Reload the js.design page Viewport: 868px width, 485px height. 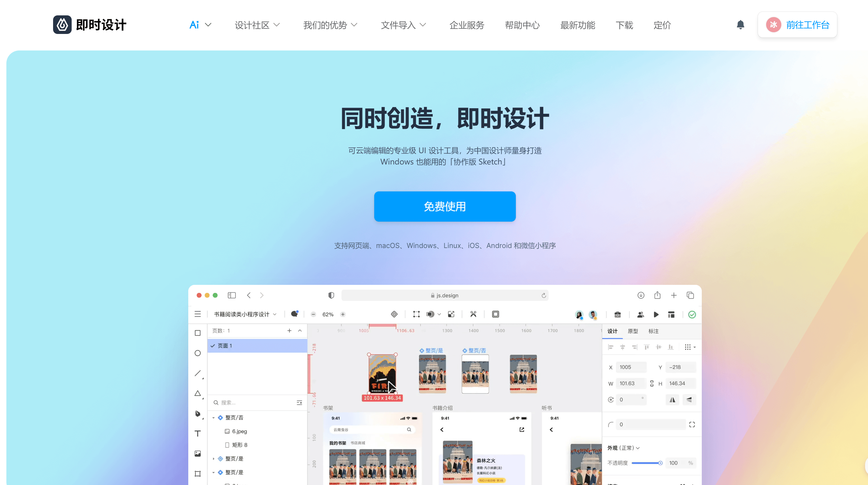[543, 295]
